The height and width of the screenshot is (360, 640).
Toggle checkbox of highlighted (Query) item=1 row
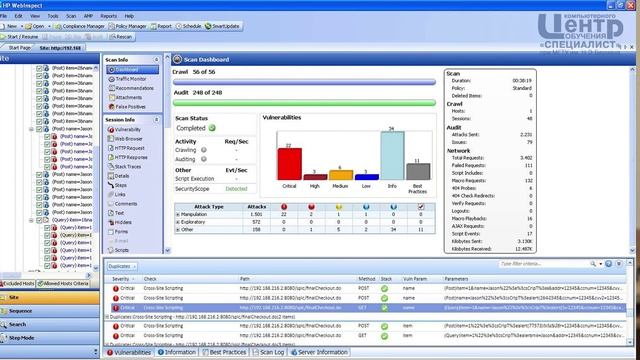47,235
